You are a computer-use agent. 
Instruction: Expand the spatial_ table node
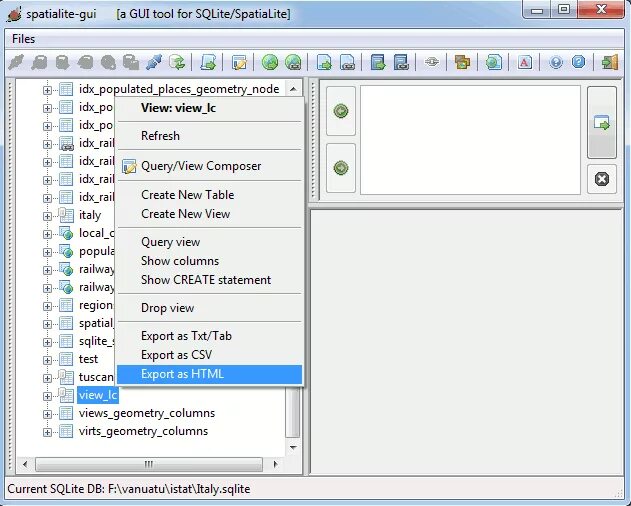click(x=47, y=324)
